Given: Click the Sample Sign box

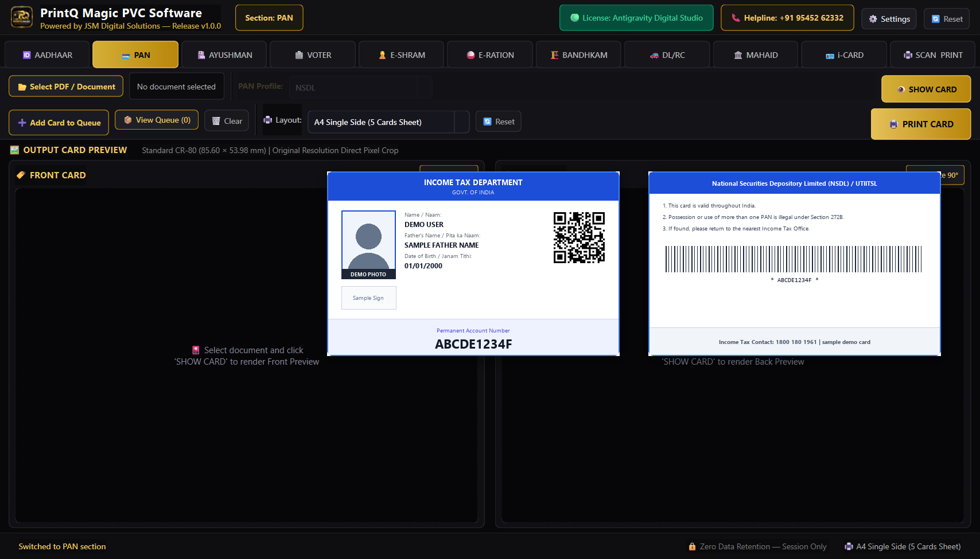Looking at the screenshot, I should tap(368, 298).
